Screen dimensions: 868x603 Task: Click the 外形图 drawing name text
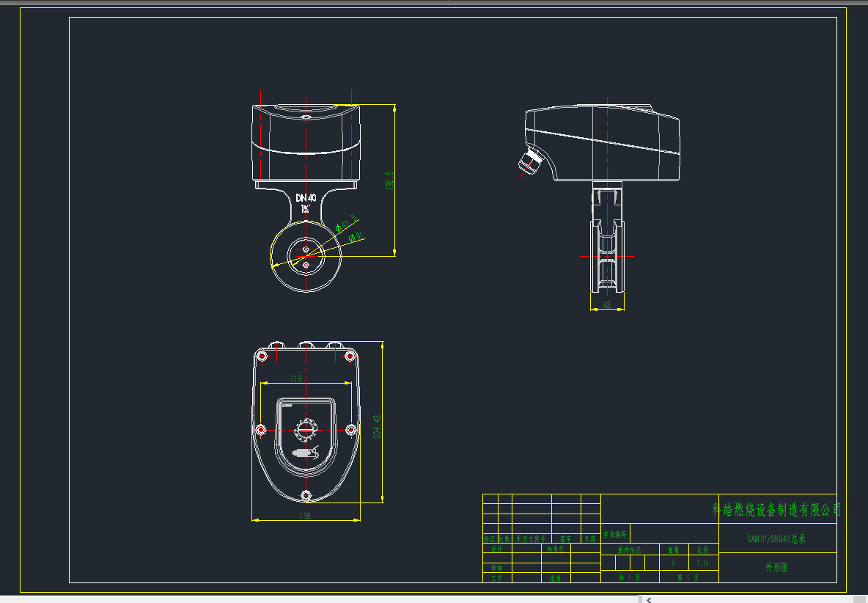(776, 568)
